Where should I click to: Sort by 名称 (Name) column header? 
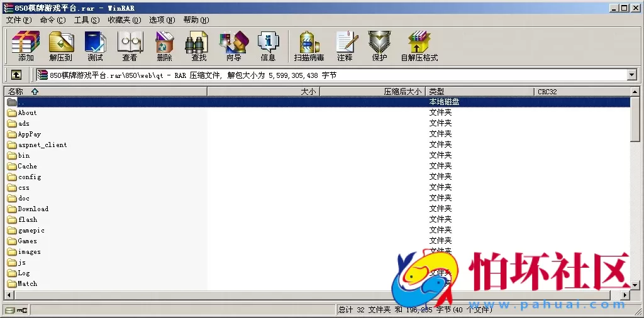pos(106,92)
